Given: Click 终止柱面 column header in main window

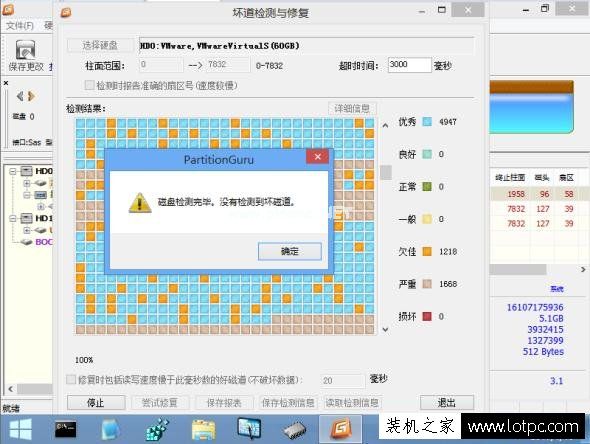Looking at the screenshot, I should [x=510, y=177].
